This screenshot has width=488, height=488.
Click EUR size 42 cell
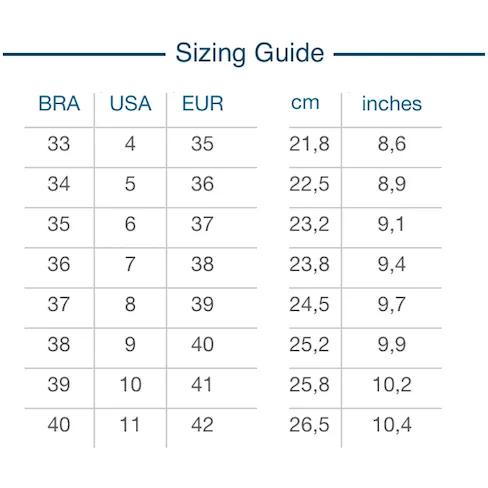(202, 425)
